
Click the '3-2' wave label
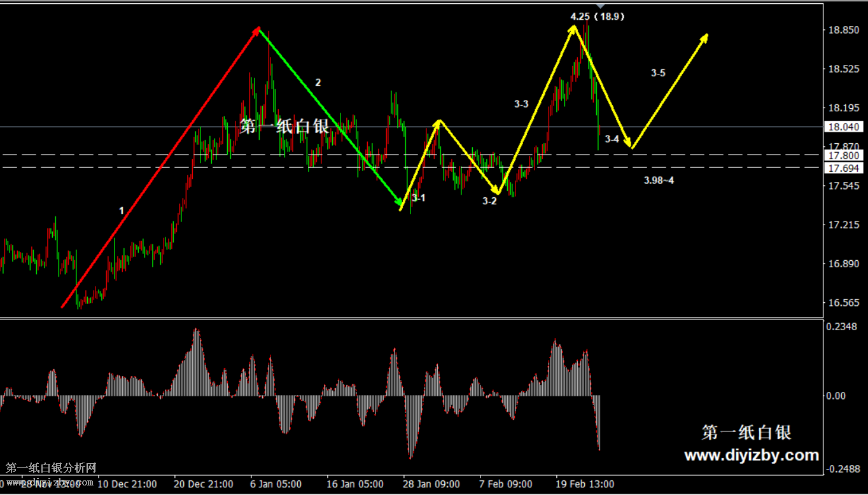tap(489, 201)
